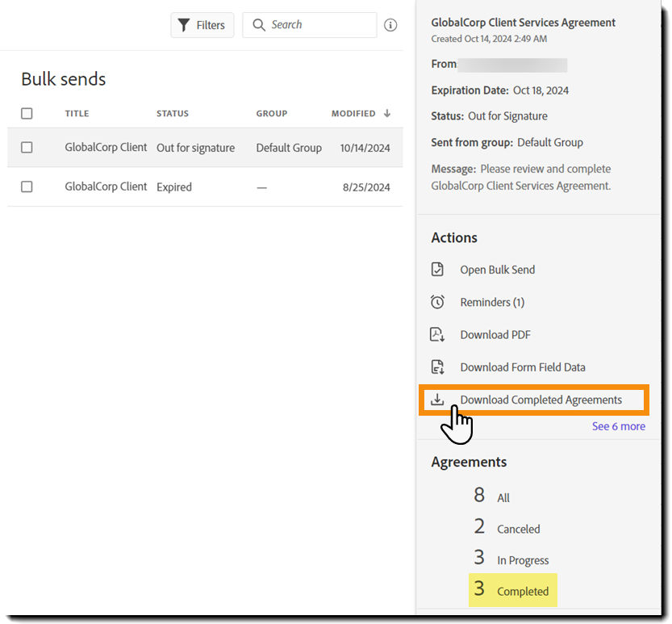The width and height of the screenshot is (672, 624).
Task: Click the magnifying glass in the Search box
Action: point(258,25)
